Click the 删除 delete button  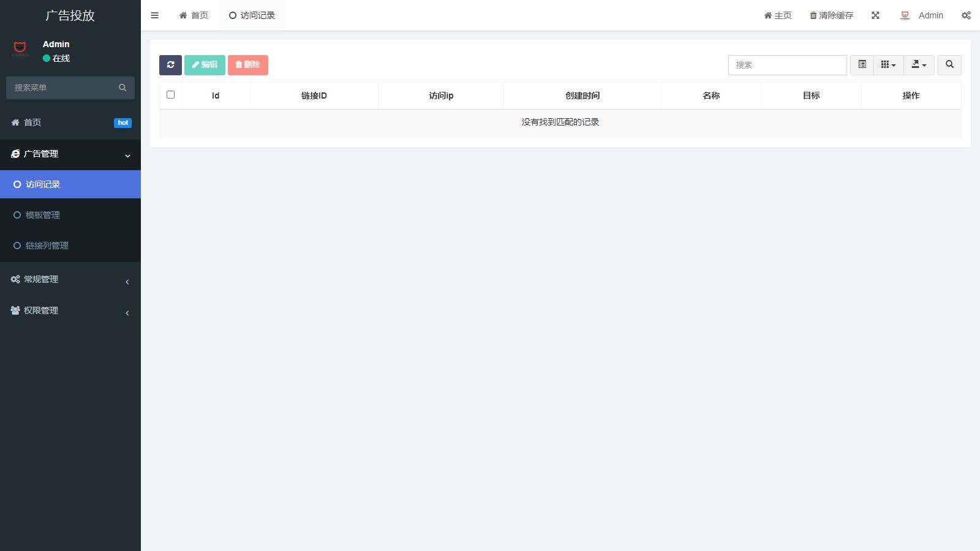[248, 65]
